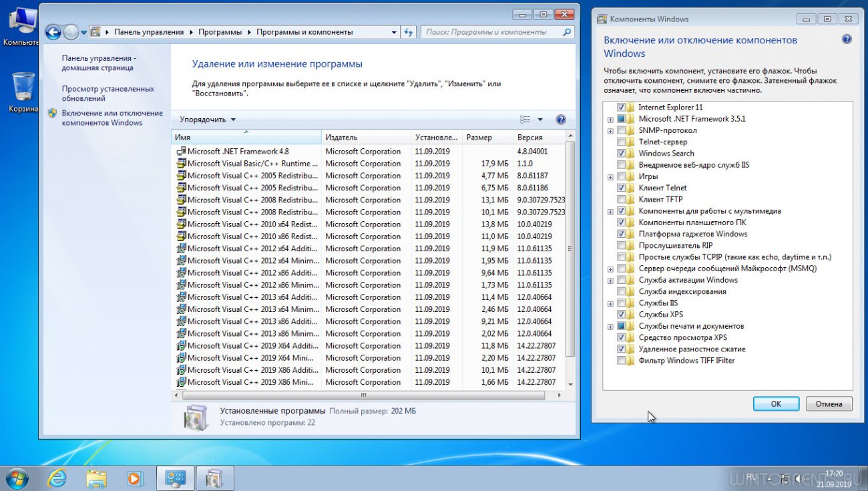Expand the Microsoft .NET Framework 3.5.1 node

point(610,119)
